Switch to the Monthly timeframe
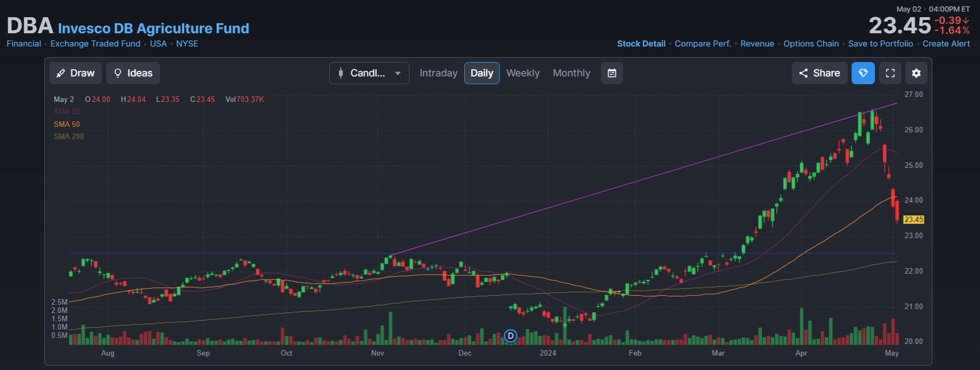The height and width of the screenshot is (370, 980). [572, 73]
